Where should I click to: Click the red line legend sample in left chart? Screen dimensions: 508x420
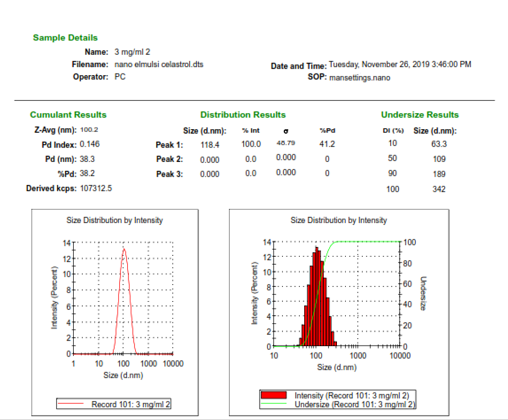click(73, 404)
